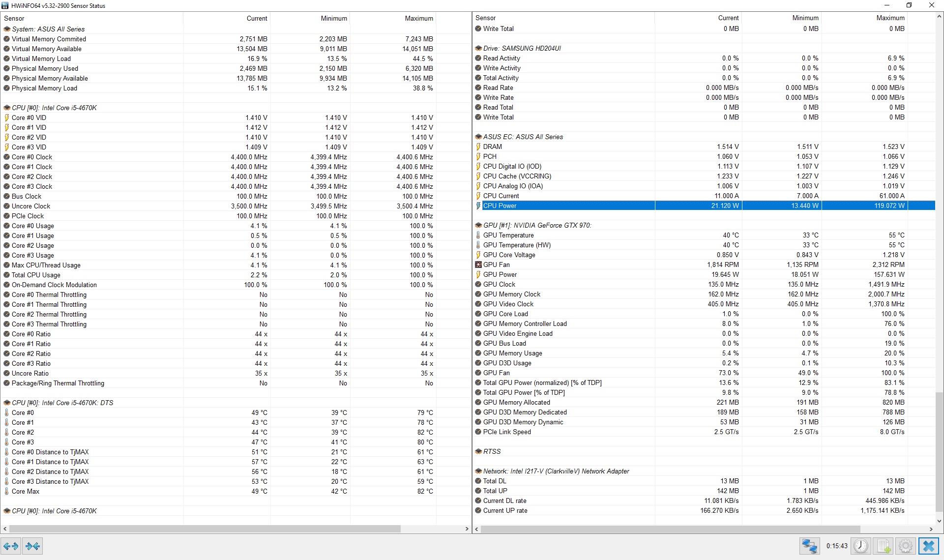
Task: Select the highlighted CPU Power row
Action: coord(704,206)
